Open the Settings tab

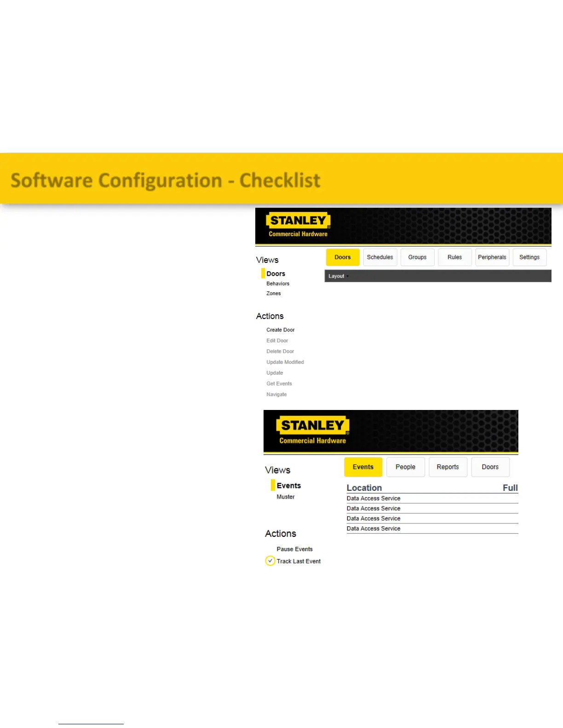coord(529,257)
